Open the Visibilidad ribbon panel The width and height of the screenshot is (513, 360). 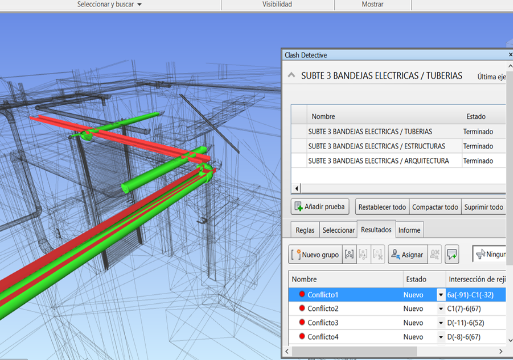tap(277, 4)
